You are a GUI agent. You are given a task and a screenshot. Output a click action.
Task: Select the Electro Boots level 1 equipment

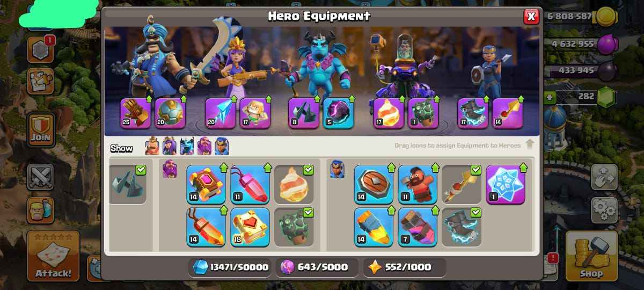click(x=506, y=184)
